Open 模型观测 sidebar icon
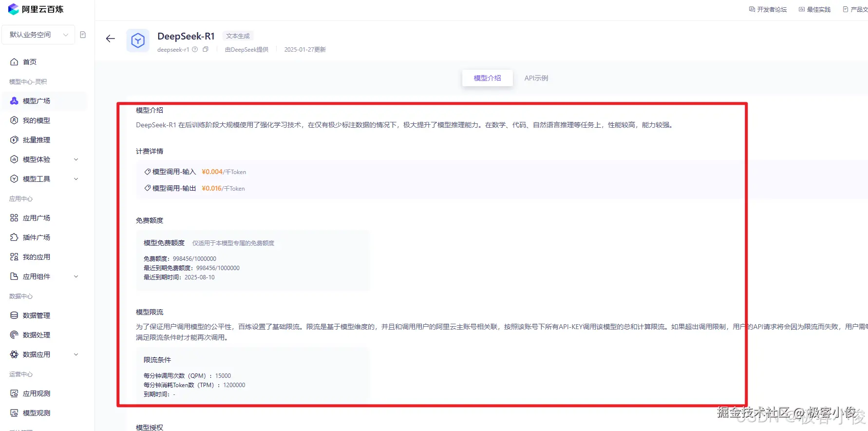This screenshot has width=868, height=431. (x=14, y=413)
